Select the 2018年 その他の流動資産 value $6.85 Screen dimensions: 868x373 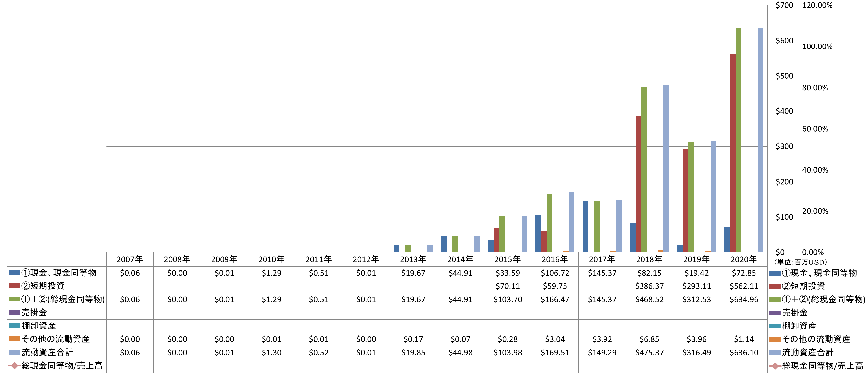point(649,339)
